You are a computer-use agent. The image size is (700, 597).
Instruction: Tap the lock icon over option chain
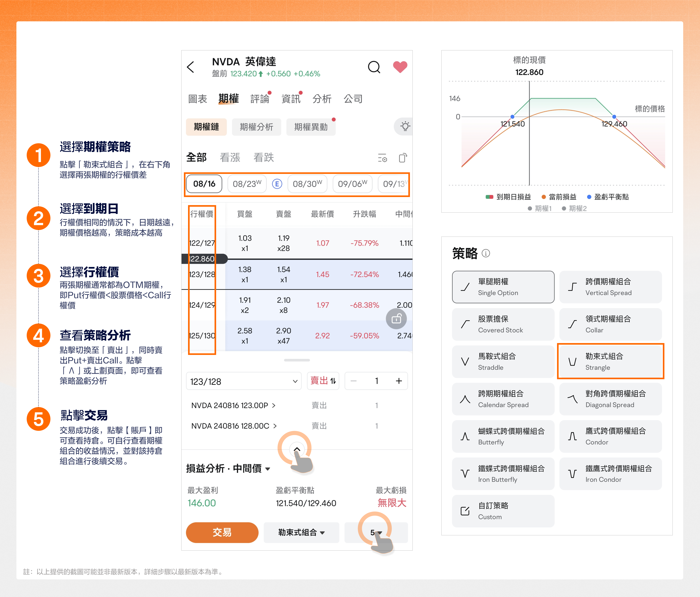point(396,319)
